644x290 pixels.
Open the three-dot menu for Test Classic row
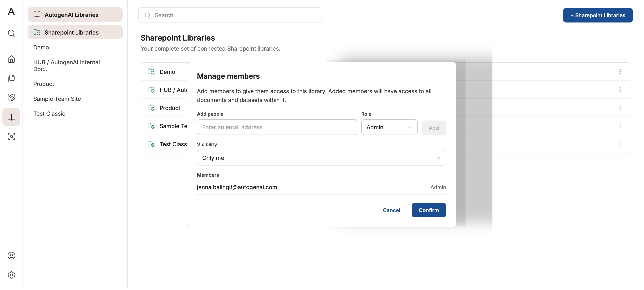tap(620, 144)
